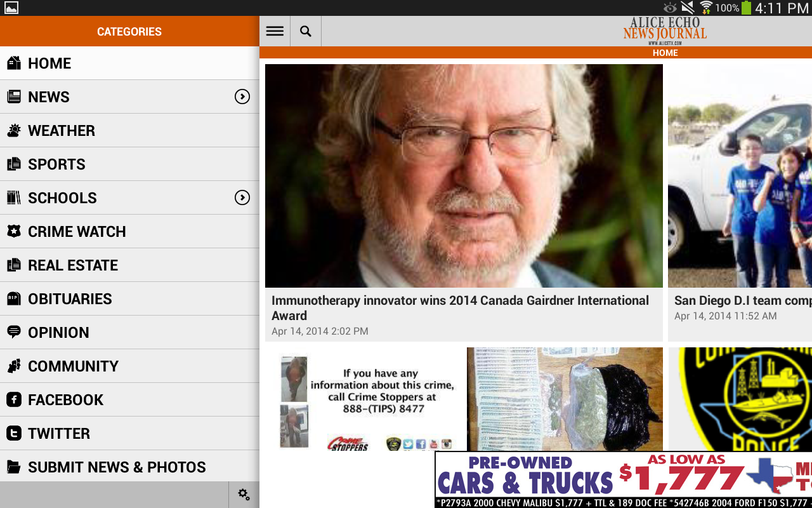Tap the Weather sun-cloud icon
The image size is (812, 508).
[14, 130]
